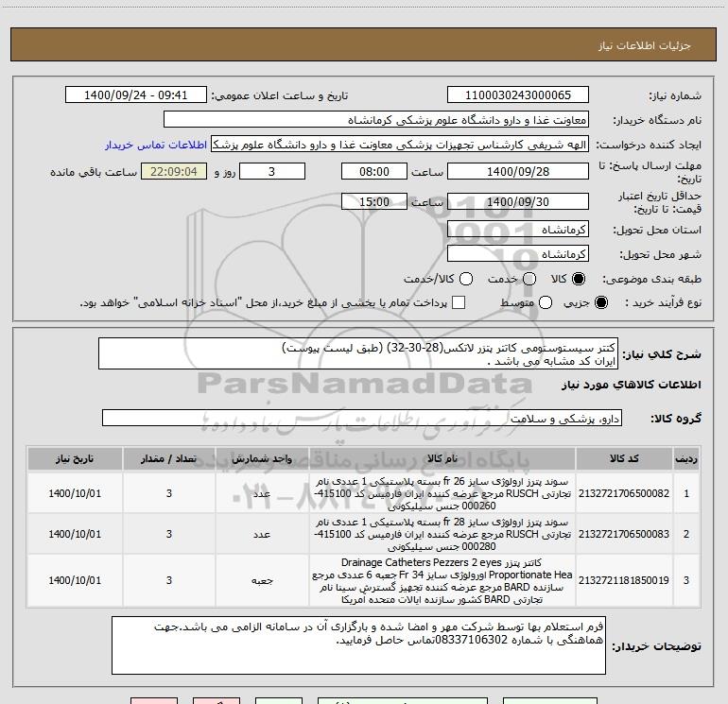Open buyer contact info link
728x704 pixels.
tap(156, 145)
